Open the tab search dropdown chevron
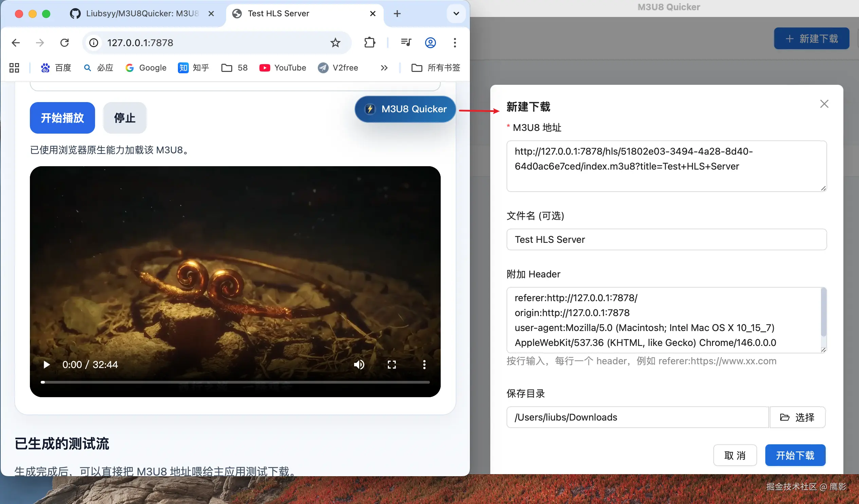 [456, 14]
